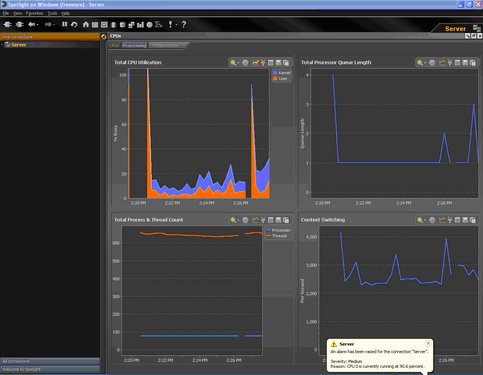Zoom the Total Process & Thread Count chart

pyautogui.click(x=233, y=220)
